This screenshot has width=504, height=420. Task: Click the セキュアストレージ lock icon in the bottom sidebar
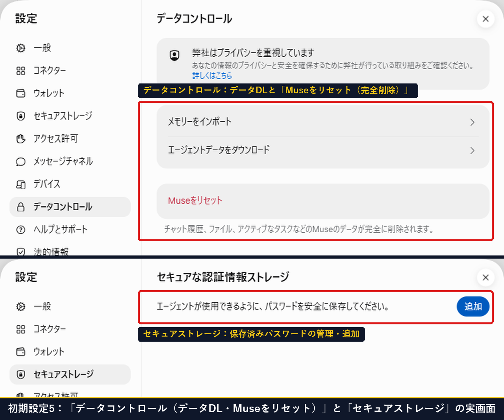tap(20, 375)
